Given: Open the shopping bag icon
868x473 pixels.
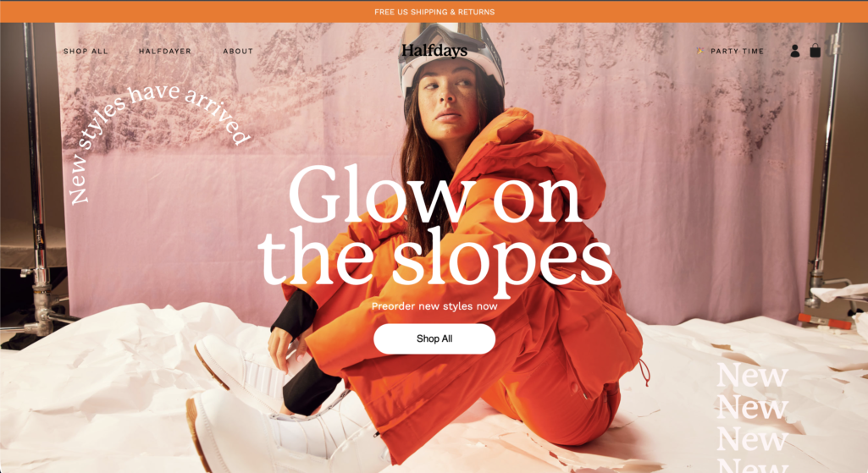Looking at the screenshot, I should click(815, 51).
